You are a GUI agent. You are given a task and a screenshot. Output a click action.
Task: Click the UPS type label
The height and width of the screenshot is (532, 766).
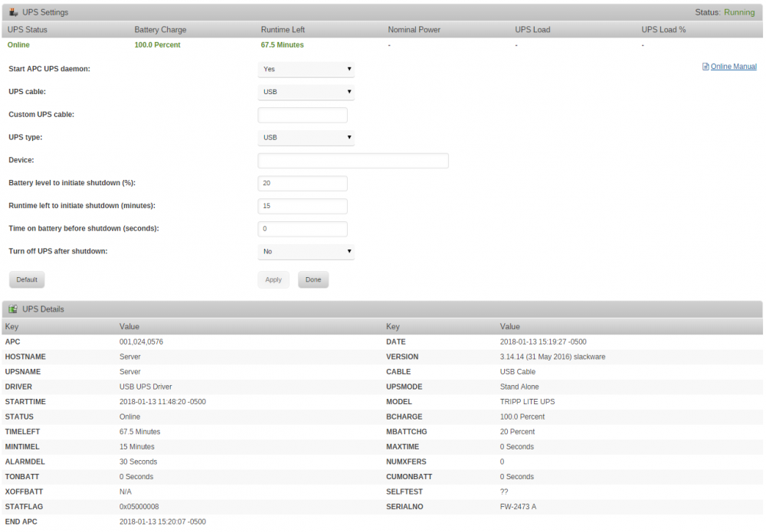point(25,137)
